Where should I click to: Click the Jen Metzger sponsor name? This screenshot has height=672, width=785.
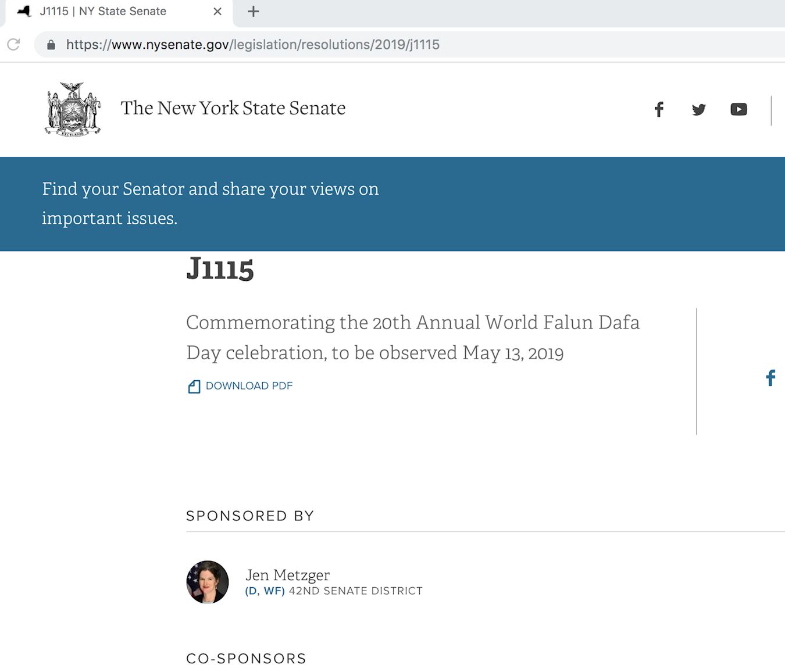[287, 575]
